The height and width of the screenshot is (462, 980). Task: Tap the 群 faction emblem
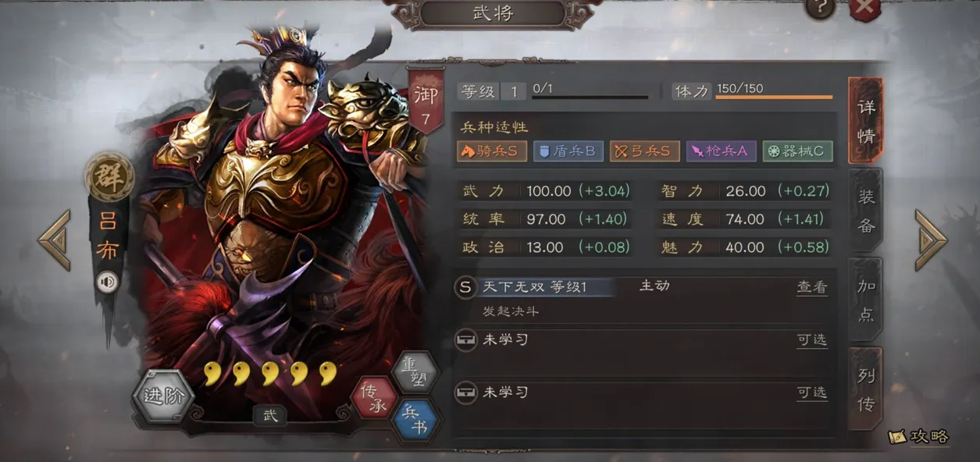click(x=109, y=177)
